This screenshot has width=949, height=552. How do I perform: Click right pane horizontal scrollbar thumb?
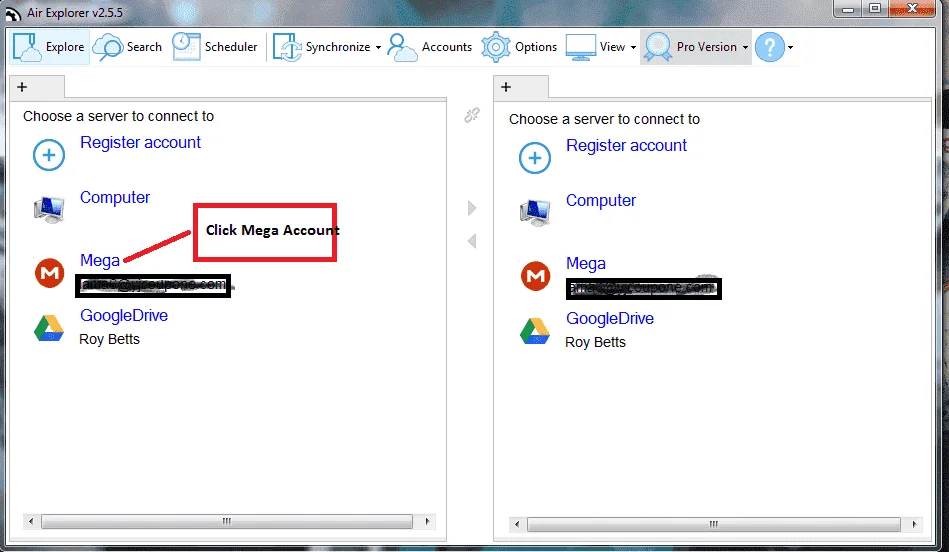pos(714,524)
